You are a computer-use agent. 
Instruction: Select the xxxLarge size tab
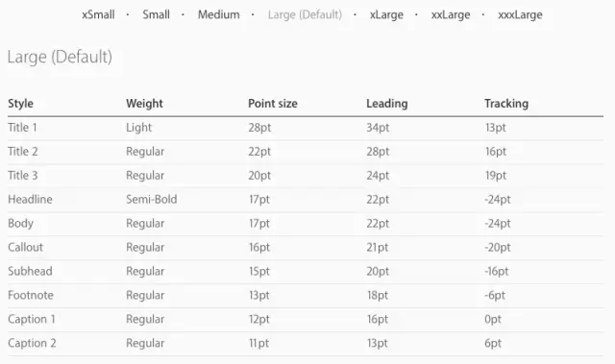point(520,15)
